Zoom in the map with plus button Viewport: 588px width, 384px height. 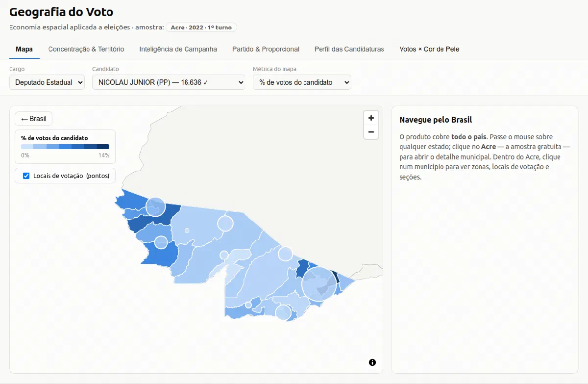pyautogui.click(x=371, y=118)
